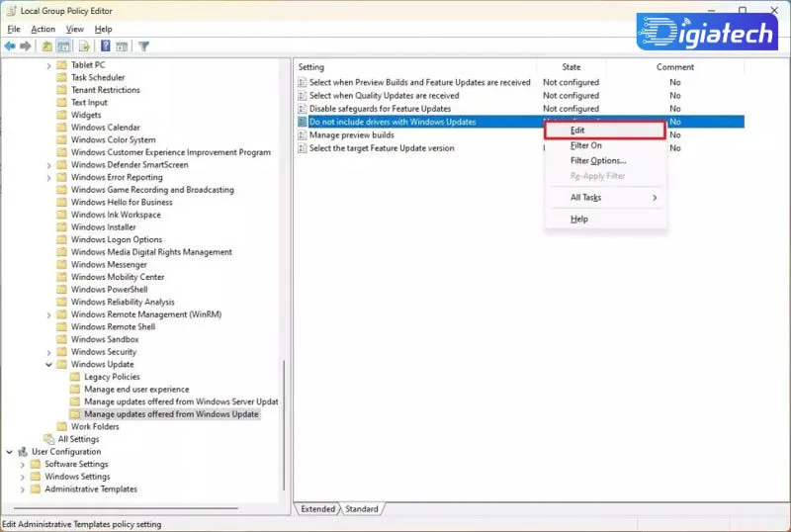Choose Filter Options... from context menu

coord(605,160)
